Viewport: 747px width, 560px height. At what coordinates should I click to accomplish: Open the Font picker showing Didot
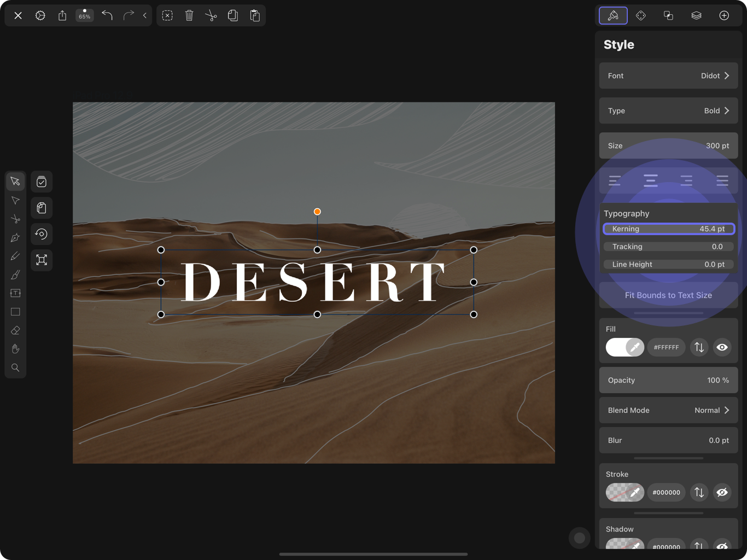tap(668, 75)
